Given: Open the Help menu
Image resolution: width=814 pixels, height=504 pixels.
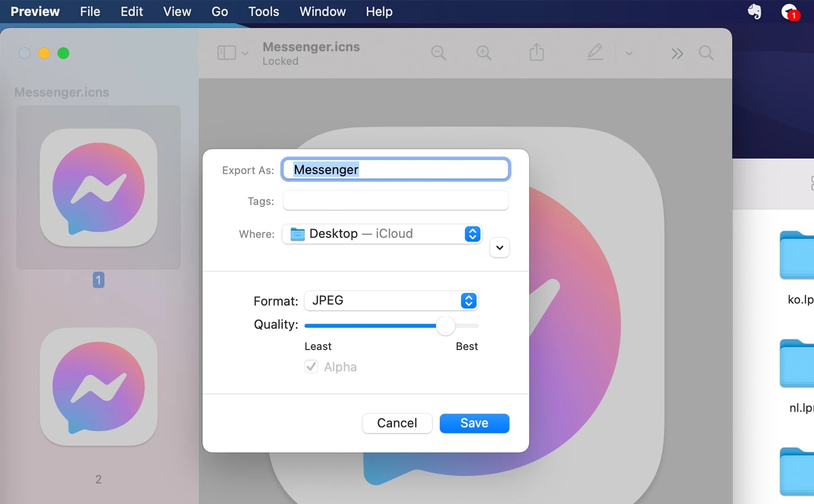Looking at the screenshot, I should pyautogui.click(x=379, y=12).
